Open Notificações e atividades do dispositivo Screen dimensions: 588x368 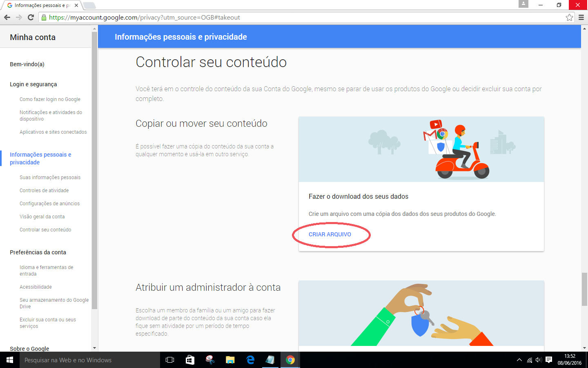51,116
